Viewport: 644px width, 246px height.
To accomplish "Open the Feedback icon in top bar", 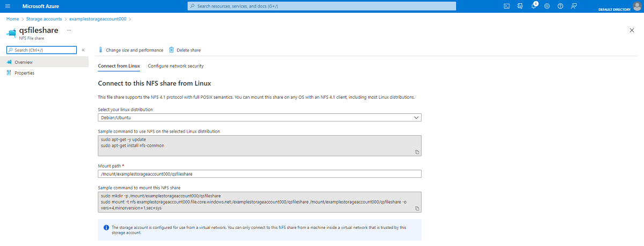I will point(574,6).
